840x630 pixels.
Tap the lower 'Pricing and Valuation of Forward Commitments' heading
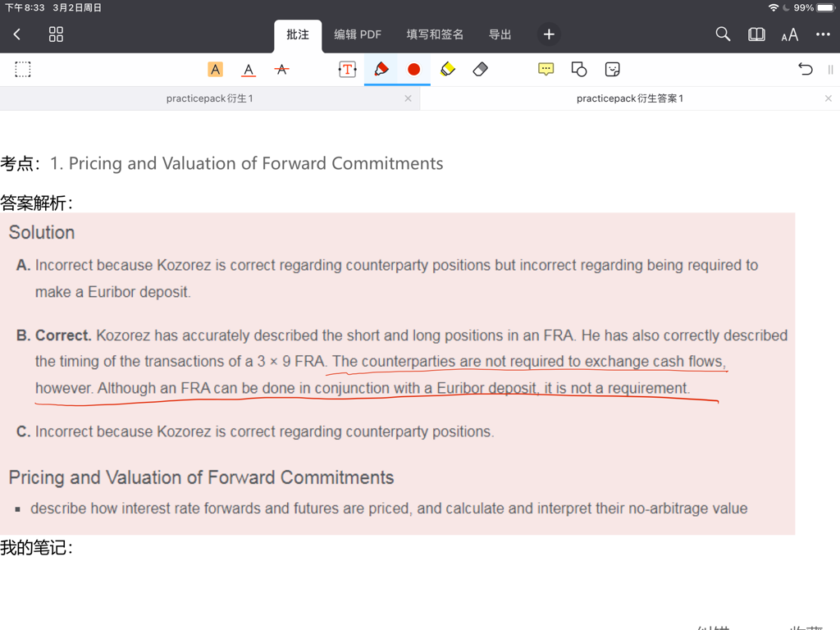pos(202,477)
